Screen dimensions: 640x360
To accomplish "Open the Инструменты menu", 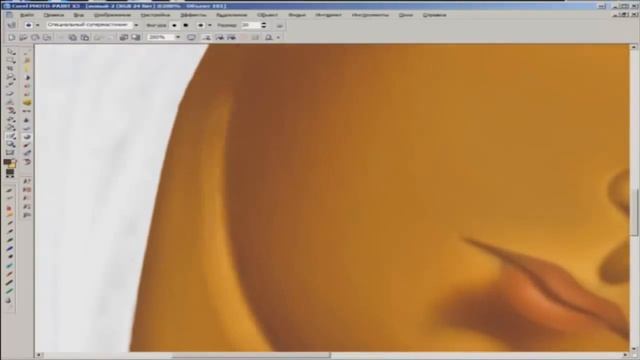I will pyautogui.click(x=370, y=15).
